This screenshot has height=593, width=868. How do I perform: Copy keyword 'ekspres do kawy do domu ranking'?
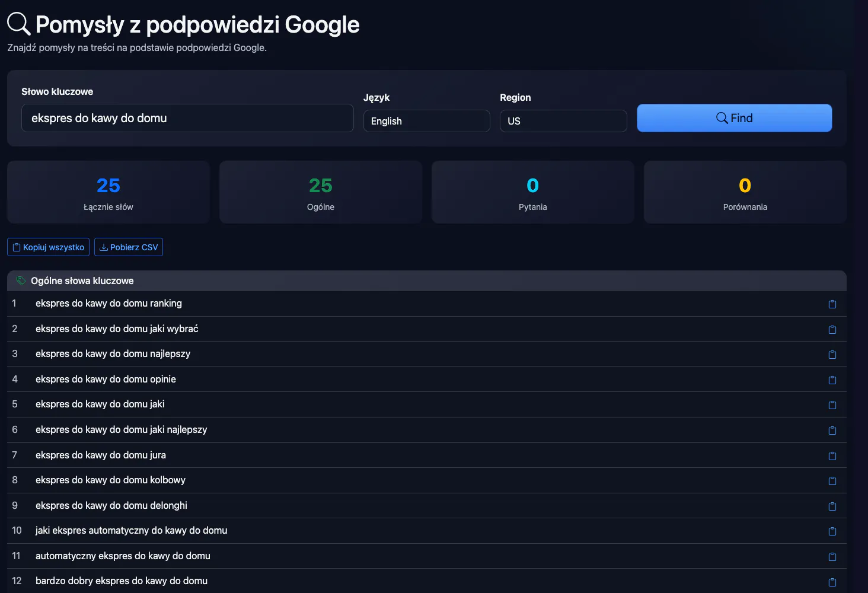832,304
